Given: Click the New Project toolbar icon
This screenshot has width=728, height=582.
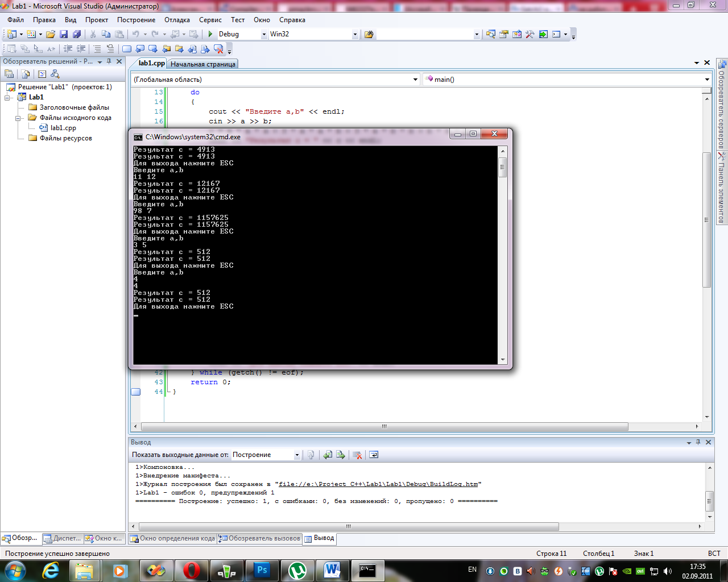Looking at the screenshot, I should [11, 34].
